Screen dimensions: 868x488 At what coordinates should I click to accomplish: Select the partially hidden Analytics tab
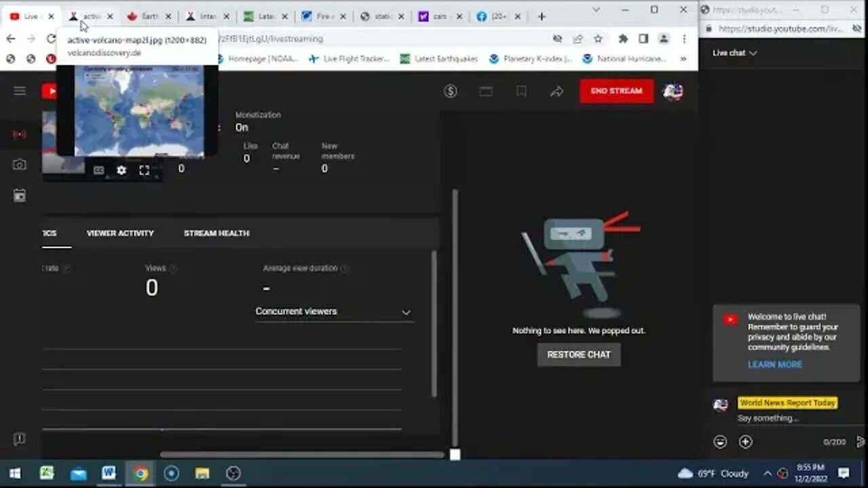coord(50,233)
